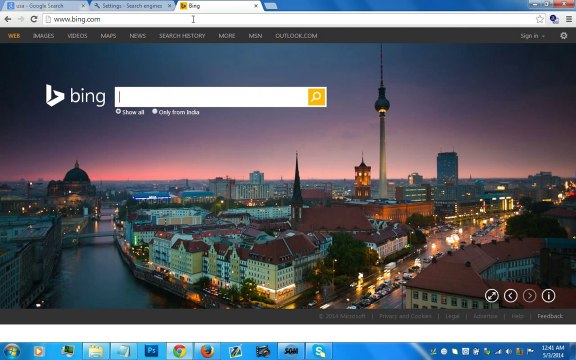576x360 pixels.
Task: Close the Bing tab
Action: pos(256,6)
